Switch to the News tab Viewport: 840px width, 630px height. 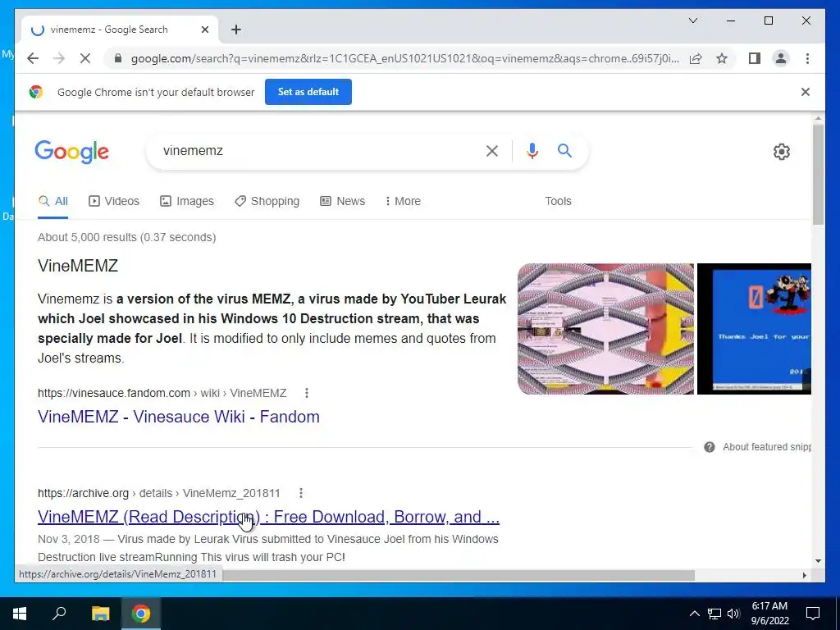pyautogui.click(x=343, y=202)
